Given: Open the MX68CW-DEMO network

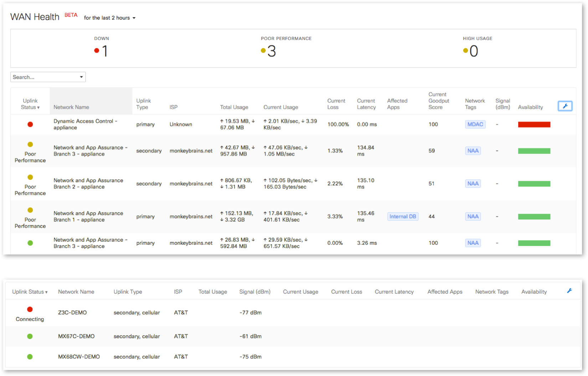Looking at the screenshot, I should click(79, 357).
